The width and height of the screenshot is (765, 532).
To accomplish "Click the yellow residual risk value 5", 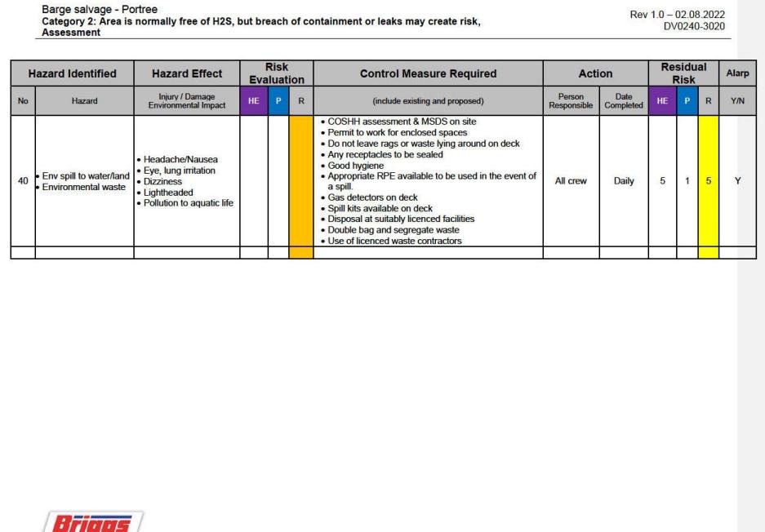I will [708, 180].
